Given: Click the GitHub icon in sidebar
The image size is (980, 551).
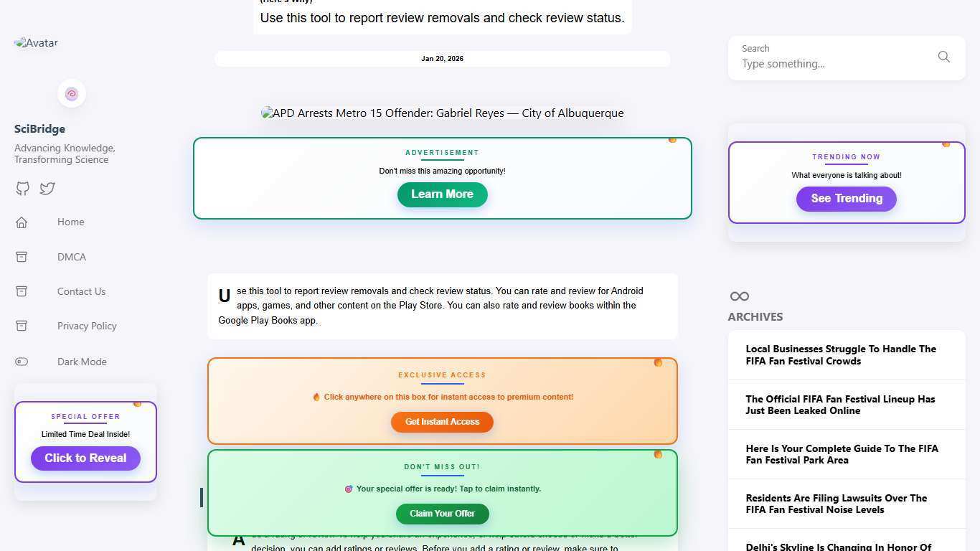Looking at the screenshot, I should pos(23,189).
